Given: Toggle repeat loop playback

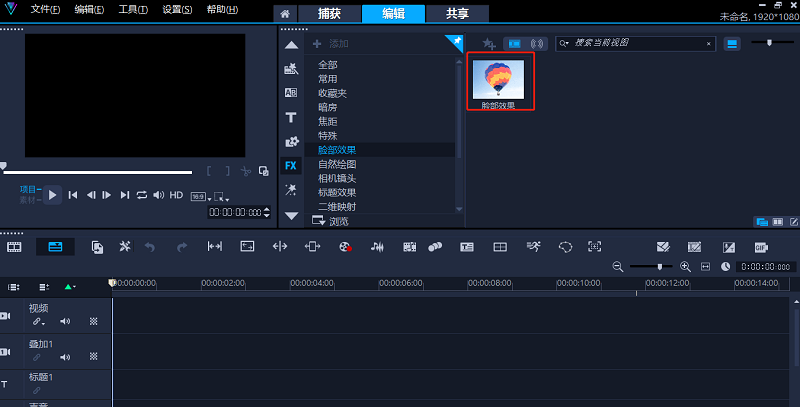Looking at the screenshot, I should [142, 195].
